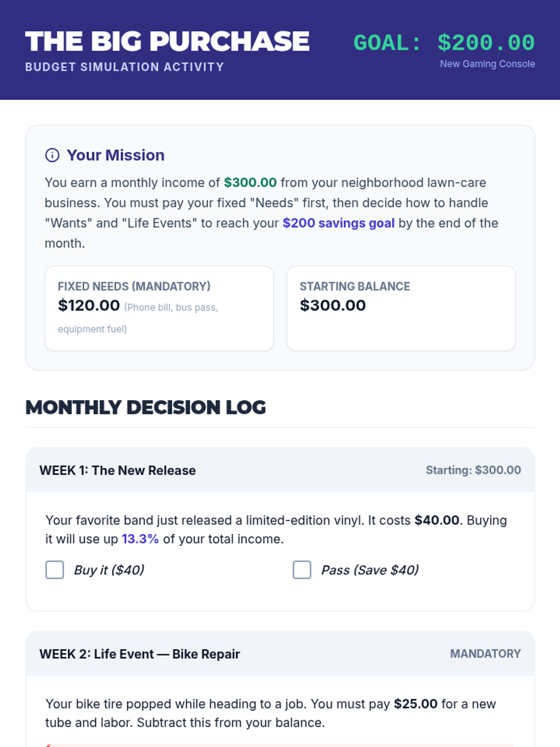The height and width of the screenshot is (747, 560).
Task: Click the Monthly Decision Log heading
Action: (x=146, y=408)
